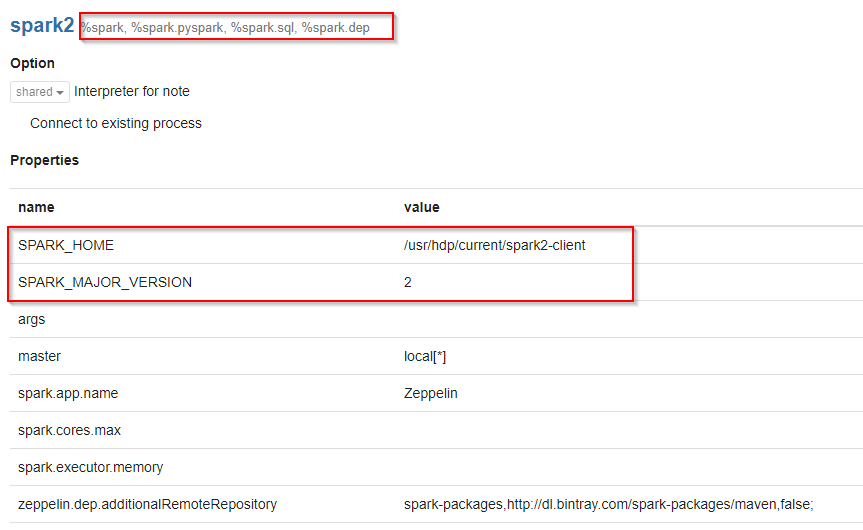Click the Properties section heading
Viewport: 863px width, 530px height.
click(44, 160)
